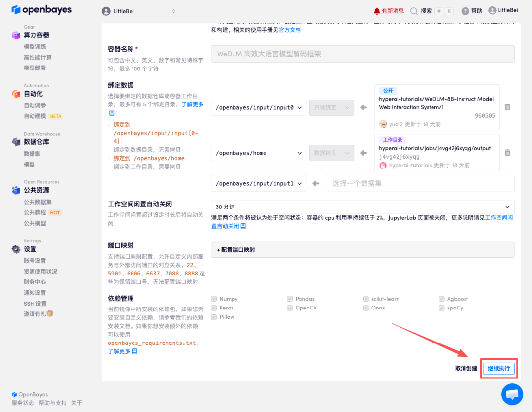Toggle the Pillow checkbox
Viewport: 532px width, 412px height.
point(214,317)
